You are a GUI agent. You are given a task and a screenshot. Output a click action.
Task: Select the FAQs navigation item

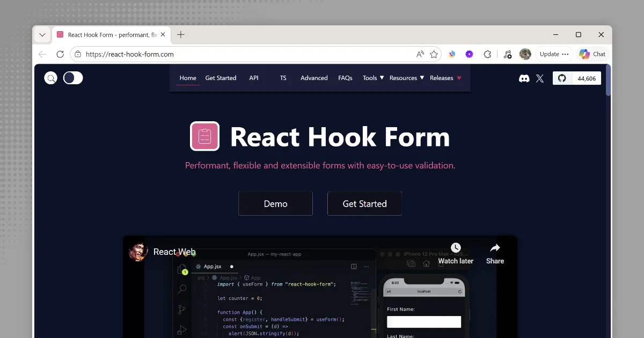point(345,78)
